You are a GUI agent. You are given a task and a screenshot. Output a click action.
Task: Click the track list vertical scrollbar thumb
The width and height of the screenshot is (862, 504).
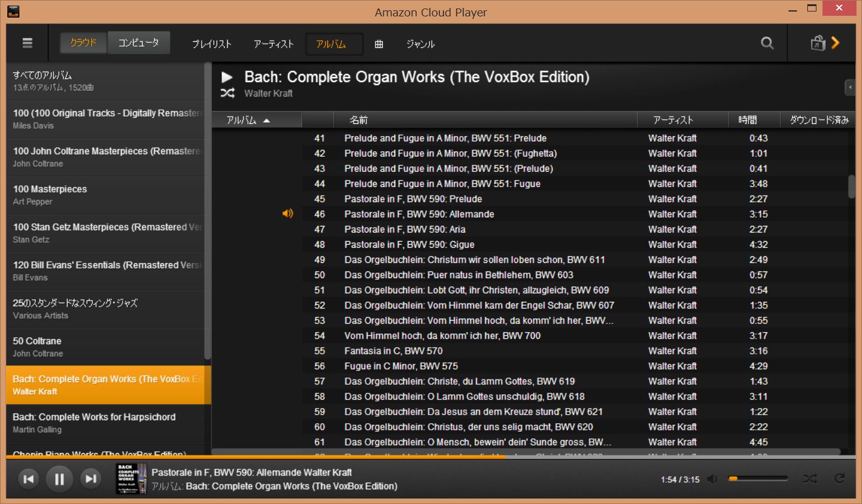852,186
